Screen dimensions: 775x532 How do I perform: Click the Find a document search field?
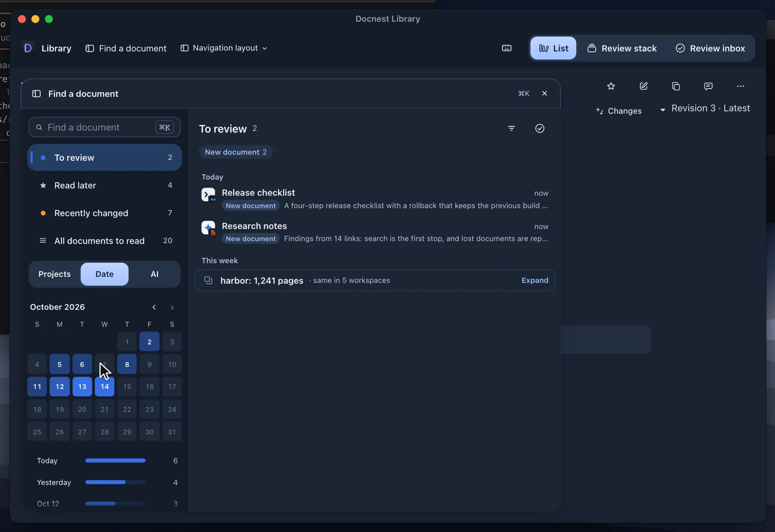pos(105,127)
